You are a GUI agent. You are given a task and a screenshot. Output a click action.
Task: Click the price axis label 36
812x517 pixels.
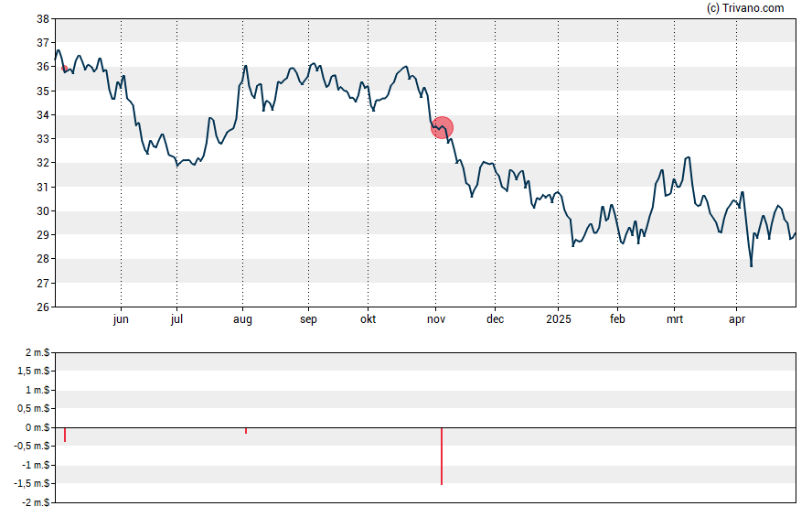click(43, 67)
